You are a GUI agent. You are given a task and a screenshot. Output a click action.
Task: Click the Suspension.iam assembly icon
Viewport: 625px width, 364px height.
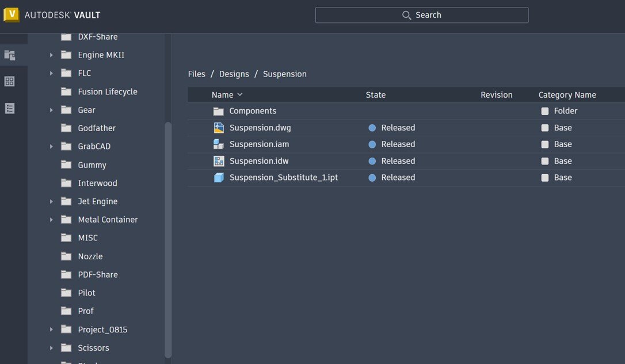pyautogui.click(x=219, y=144)
